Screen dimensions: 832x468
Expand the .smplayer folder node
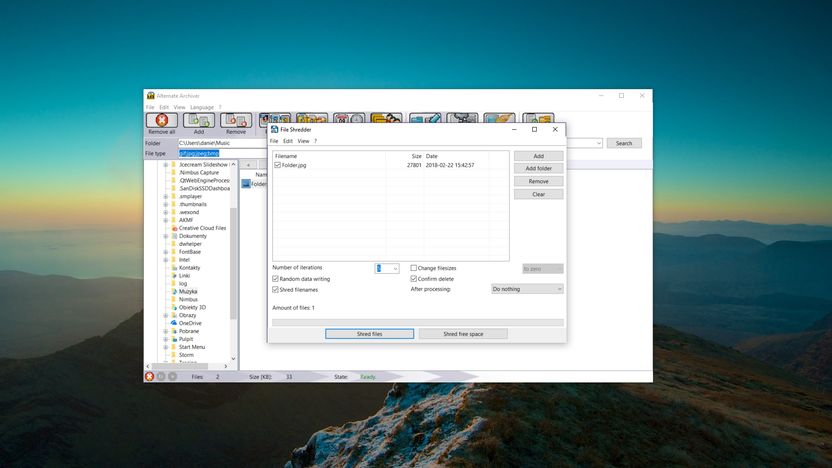[166, 196]
